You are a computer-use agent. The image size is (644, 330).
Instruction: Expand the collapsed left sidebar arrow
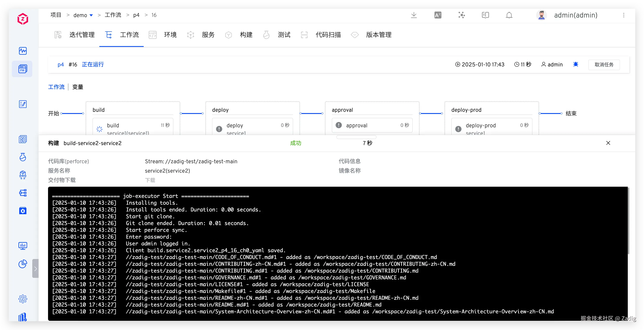tap(36, 269)
